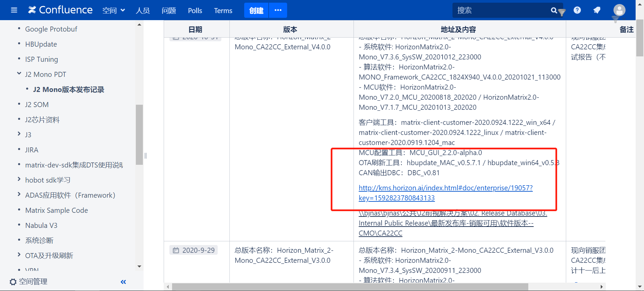Click the 版本 column header
This screenshot has width=644, height=291.
click(291, 29)
